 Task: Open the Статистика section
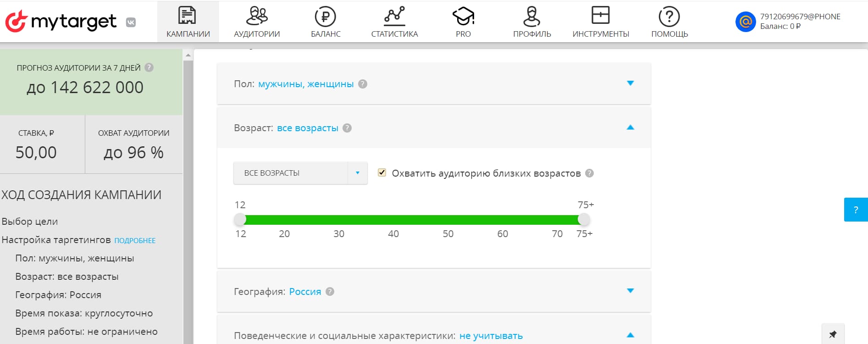coord(394,22)
